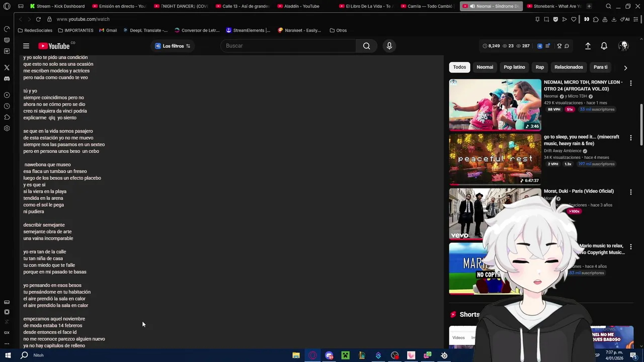This screenshot has width=644, height=362.
Task: Open history clock icon in Opera sidebar
Action: 7,106
